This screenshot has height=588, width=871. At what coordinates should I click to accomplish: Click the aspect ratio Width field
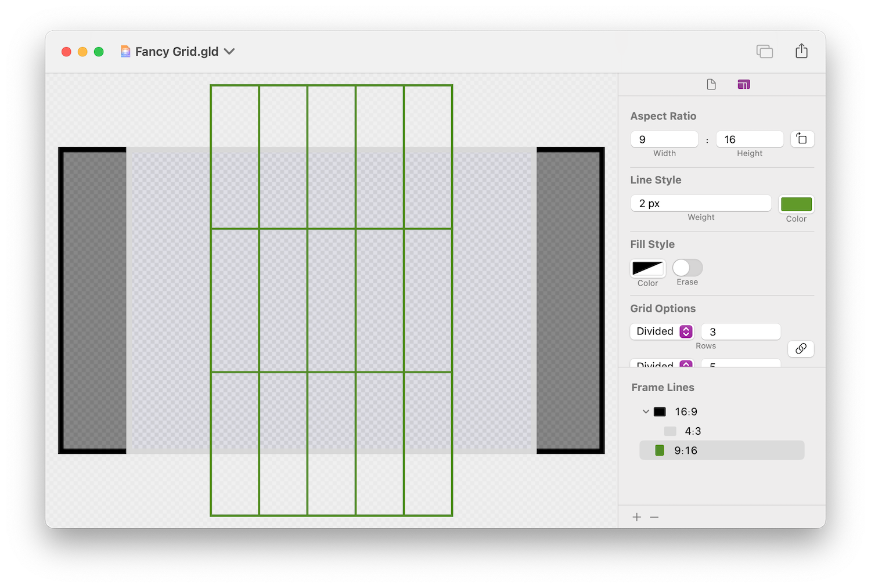pos(664,139)
